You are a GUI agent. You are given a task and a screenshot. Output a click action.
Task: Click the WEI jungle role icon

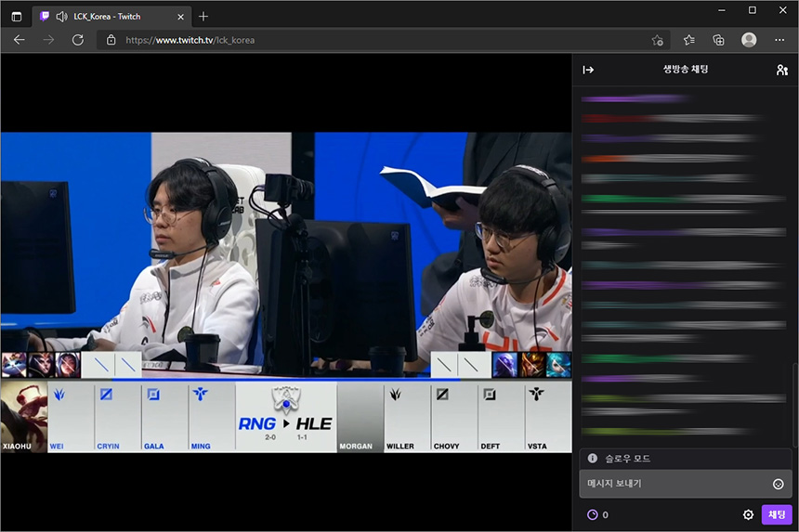click(x=59, y=394)
